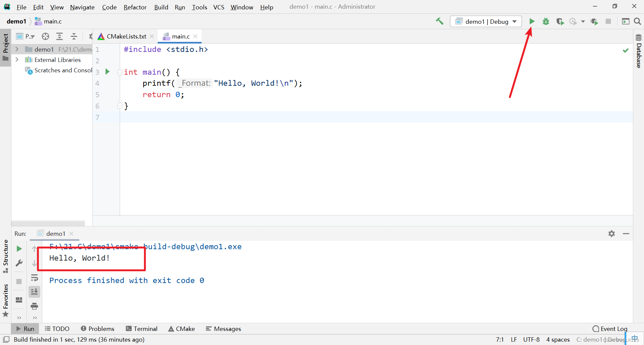The image size is (644, 345).
Task: Open the Database side panel
Action: point(639,51)
